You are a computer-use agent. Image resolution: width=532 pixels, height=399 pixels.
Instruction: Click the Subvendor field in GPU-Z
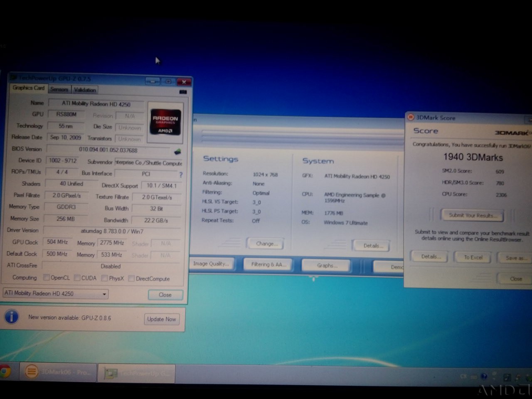click(148, 163)
